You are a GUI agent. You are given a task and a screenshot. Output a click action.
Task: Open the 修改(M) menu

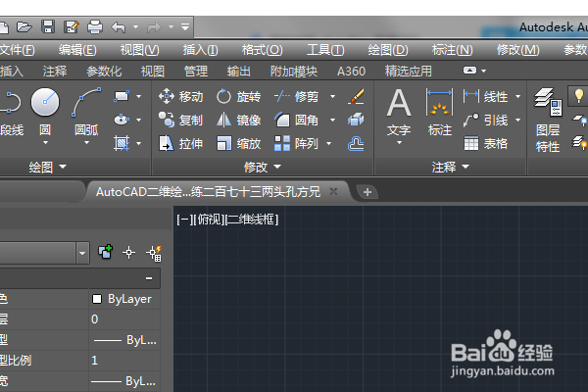517,50
